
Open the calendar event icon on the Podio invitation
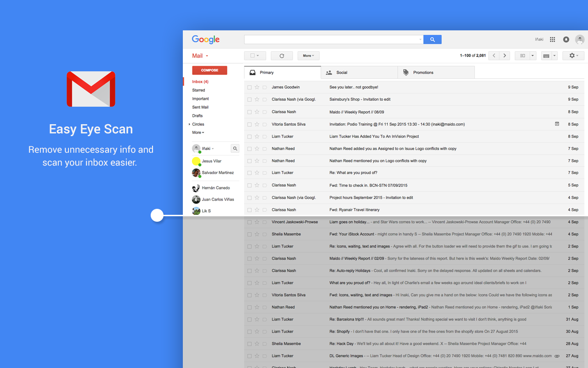[557, 124]
